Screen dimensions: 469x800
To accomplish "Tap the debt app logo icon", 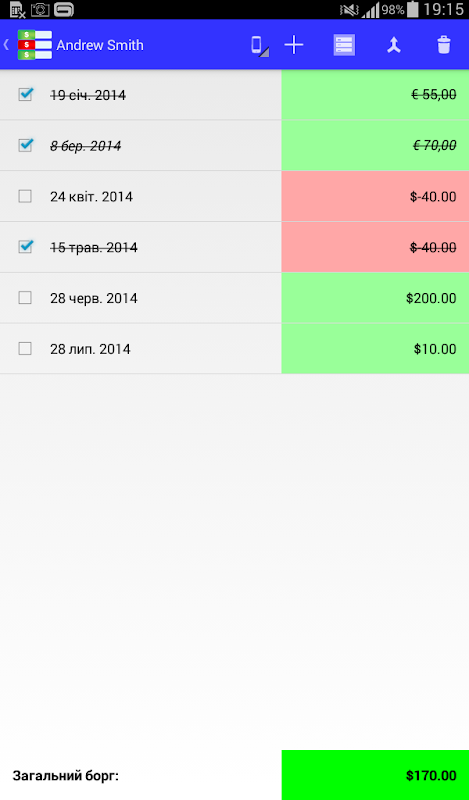I will coord(35,45).
